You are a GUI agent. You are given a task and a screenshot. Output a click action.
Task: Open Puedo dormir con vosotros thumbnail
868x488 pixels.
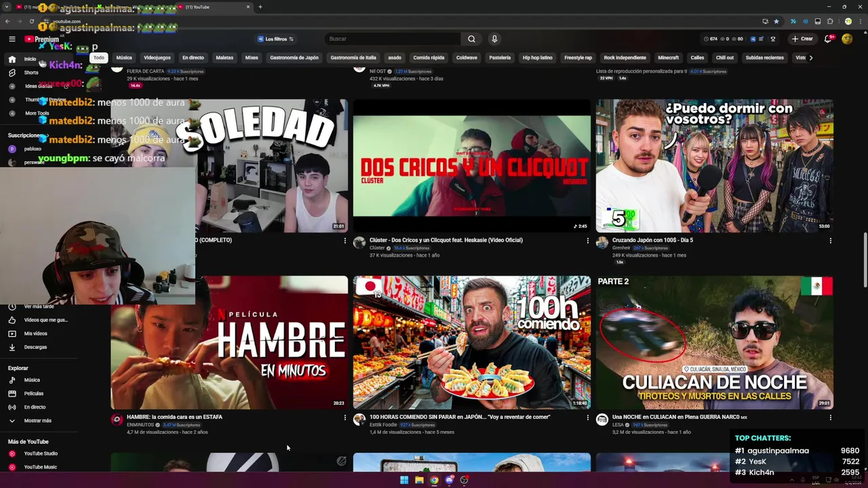[x=715, y=166]
